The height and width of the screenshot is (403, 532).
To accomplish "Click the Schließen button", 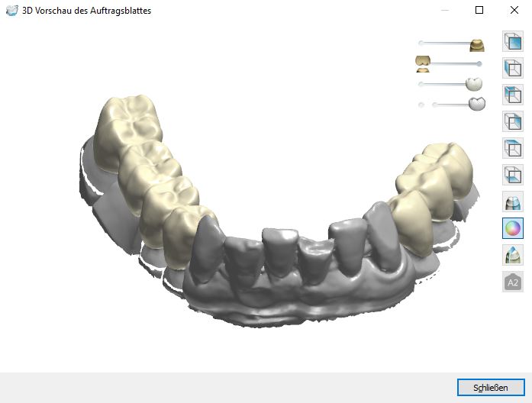I will click(491, 388).
